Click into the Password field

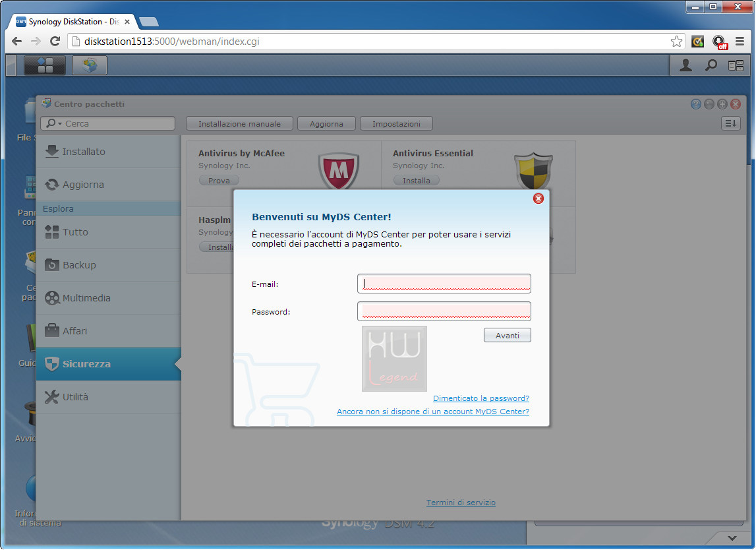(x=444, y=311)
